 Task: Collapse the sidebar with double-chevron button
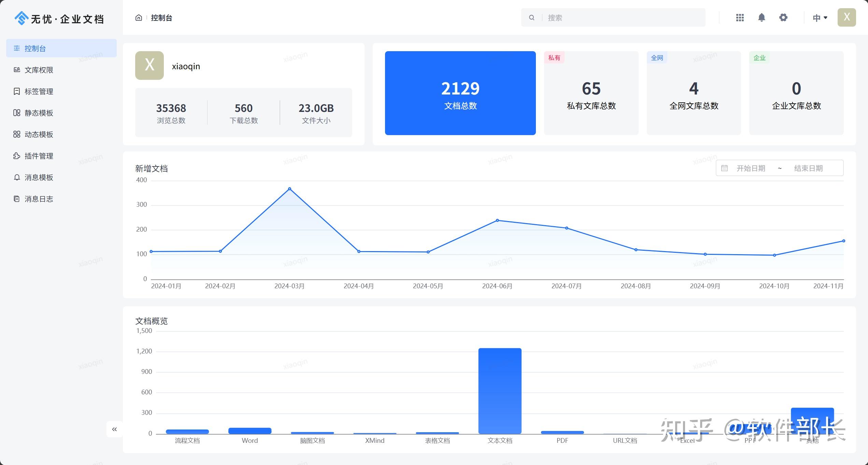[x=114, y=429]
